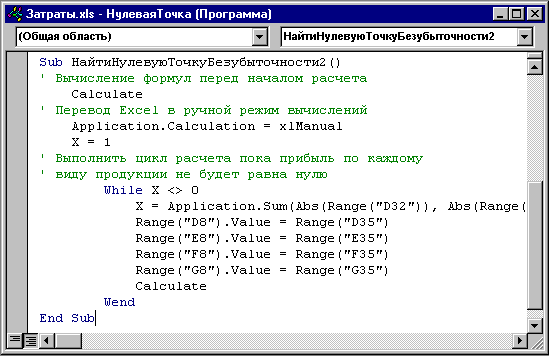The image size is (550, 361).
Task: Click the line Range("F8").Value = Range("F35")
Action: tap(262, 254)
